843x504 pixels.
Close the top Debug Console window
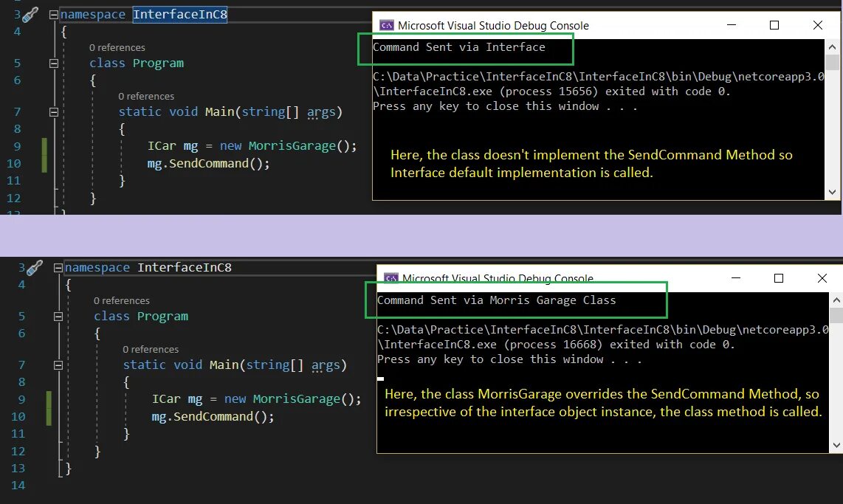[x=818, y=25]
